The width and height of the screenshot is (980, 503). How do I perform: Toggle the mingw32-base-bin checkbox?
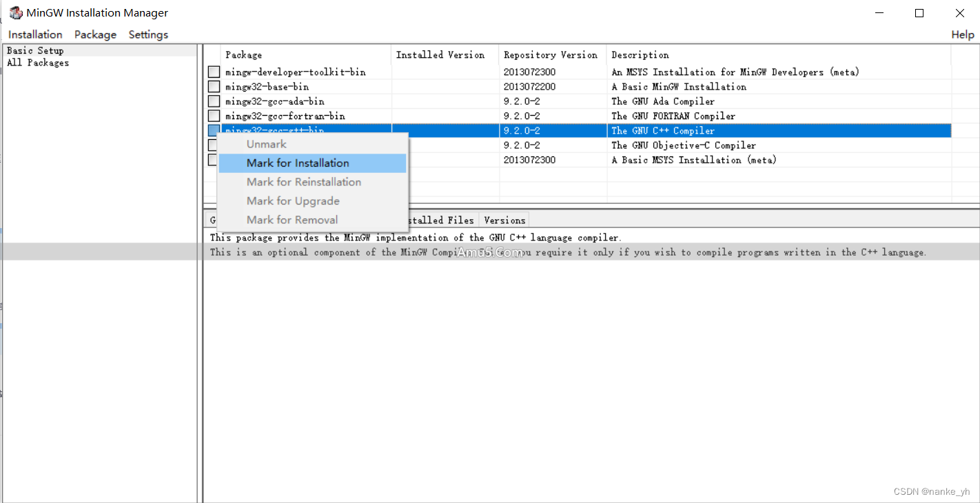[214, 86]
